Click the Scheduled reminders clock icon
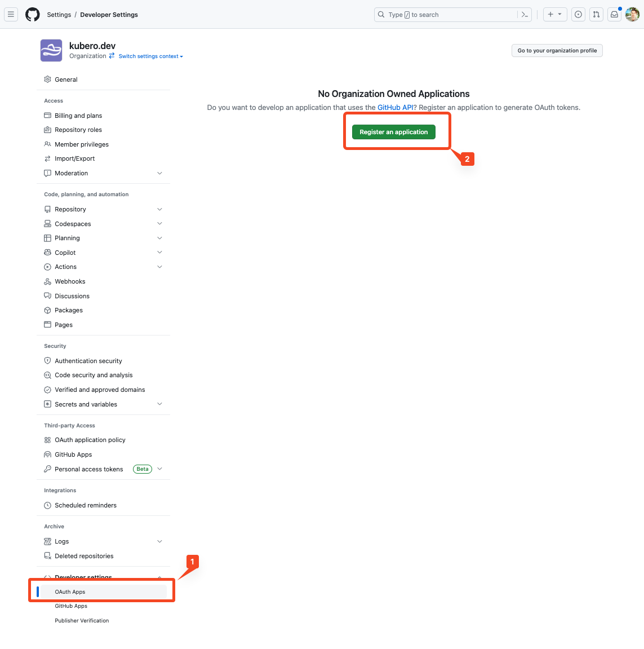 [x=47, y=505]
